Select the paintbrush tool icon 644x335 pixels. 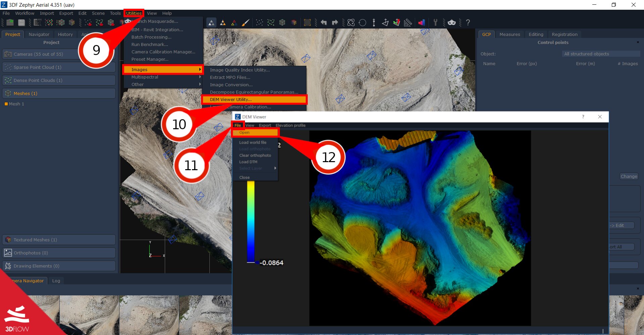(246, 22)
